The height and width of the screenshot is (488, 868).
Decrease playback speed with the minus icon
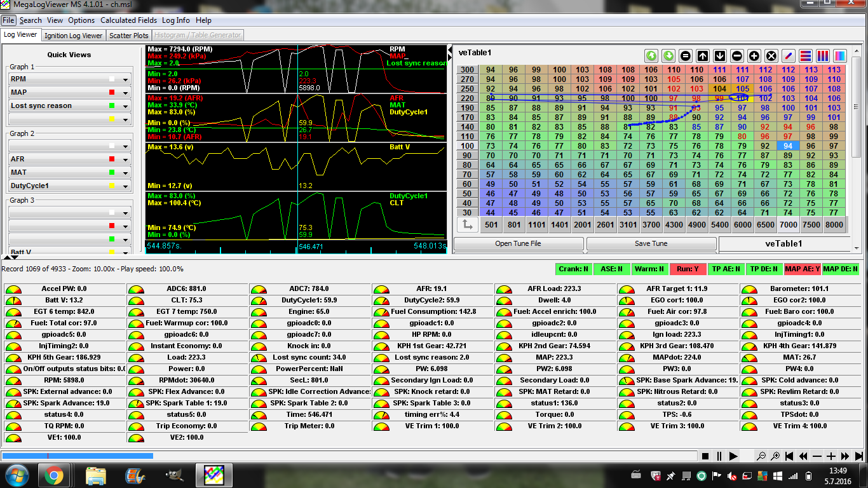click(x=817, y=456)
